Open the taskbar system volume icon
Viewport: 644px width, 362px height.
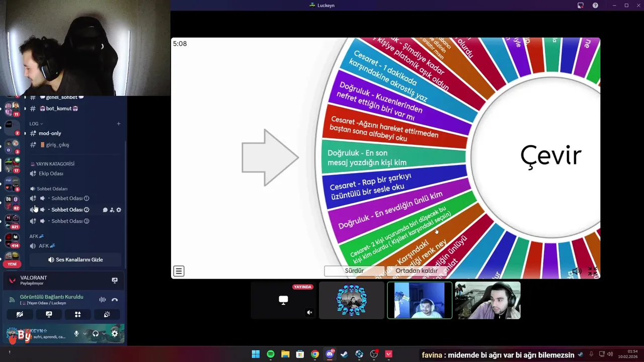click(610, 354)
